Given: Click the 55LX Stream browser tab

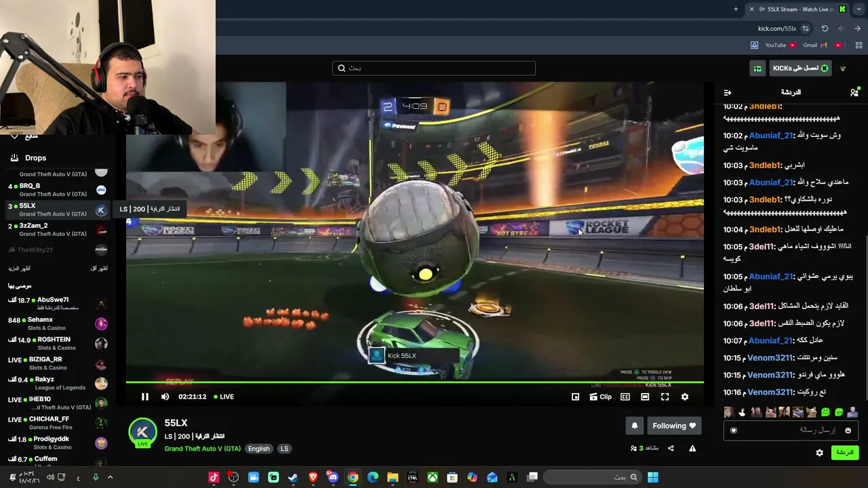Looking at the screenshot, I should (x=798, y=9).
